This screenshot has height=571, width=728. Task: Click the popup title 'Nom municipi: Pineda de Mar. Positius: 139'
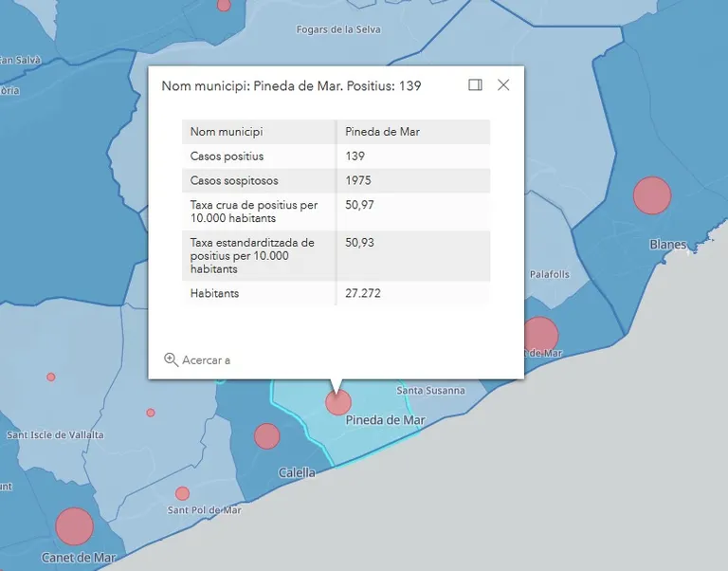point(291,86)
